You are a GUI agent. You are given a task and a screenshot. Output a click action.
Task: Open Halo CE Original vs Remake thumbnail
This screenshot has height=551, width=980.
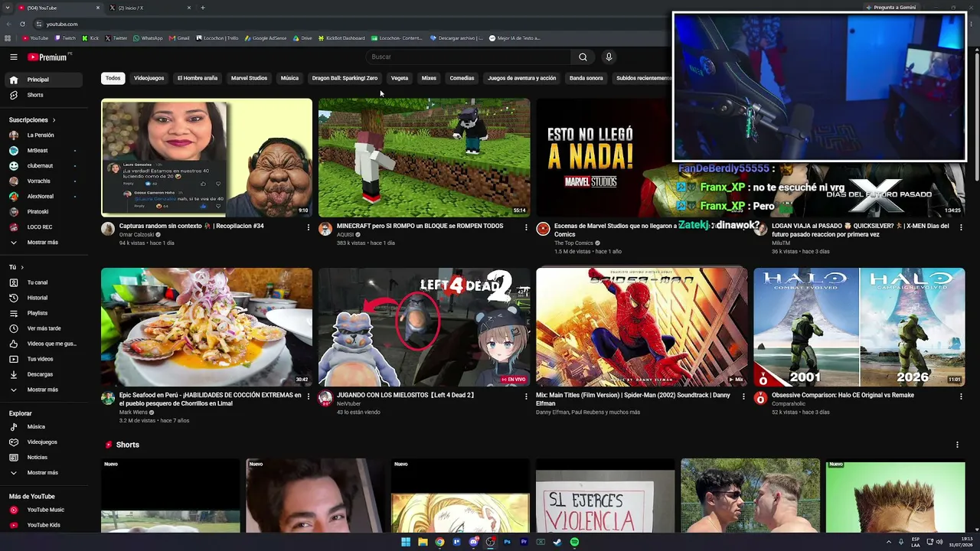(x=859, y=327)
